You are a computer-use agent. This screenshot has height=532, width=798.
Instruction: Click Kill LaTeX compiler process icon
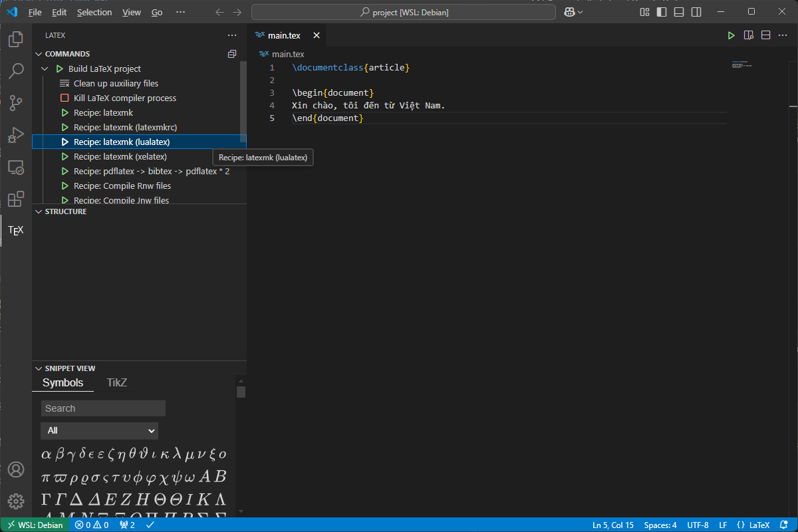pos(65,98)
